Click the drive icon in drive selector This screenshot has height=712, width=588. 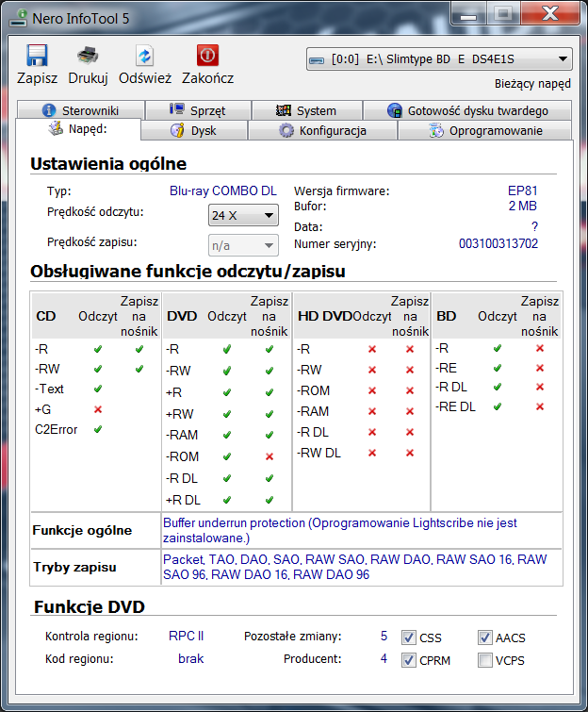[x=317, y=60]
